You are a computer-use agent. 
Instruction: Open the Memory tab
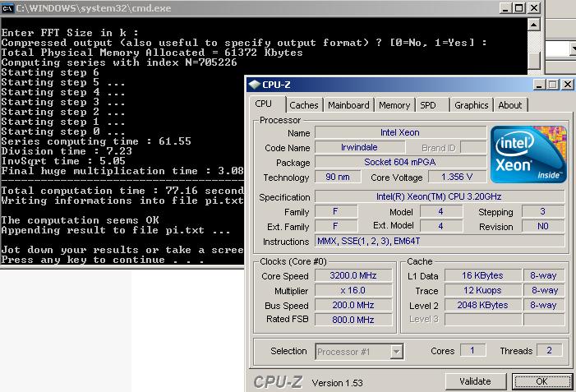(x=394, y=105)
